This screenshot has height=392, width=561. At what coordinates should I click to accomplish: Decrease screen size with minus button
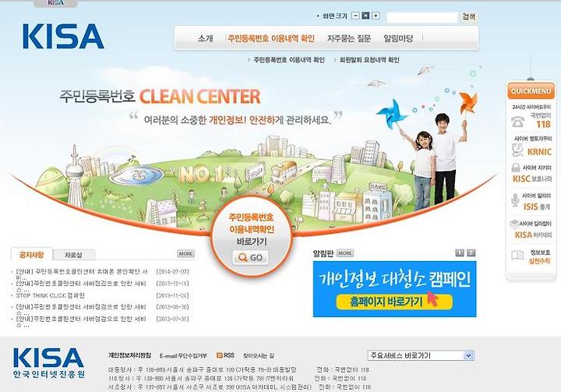355,16
